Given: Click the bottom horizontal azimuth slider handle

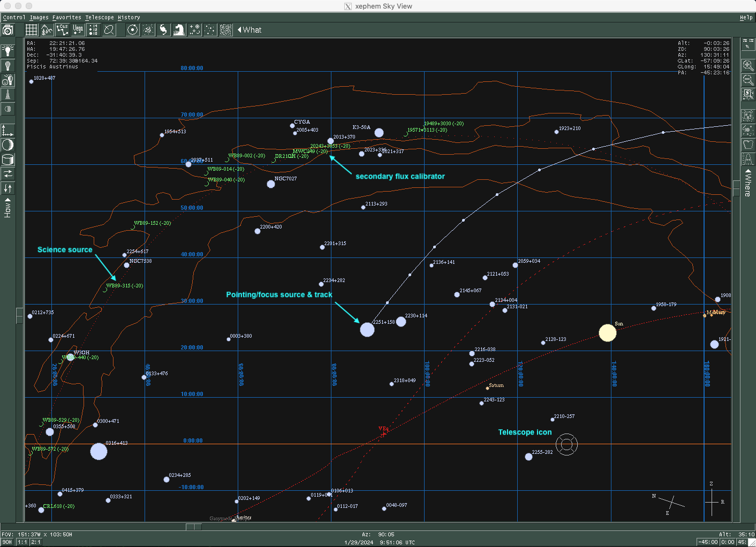Looking at the screenshot, I should pos(194,527).
